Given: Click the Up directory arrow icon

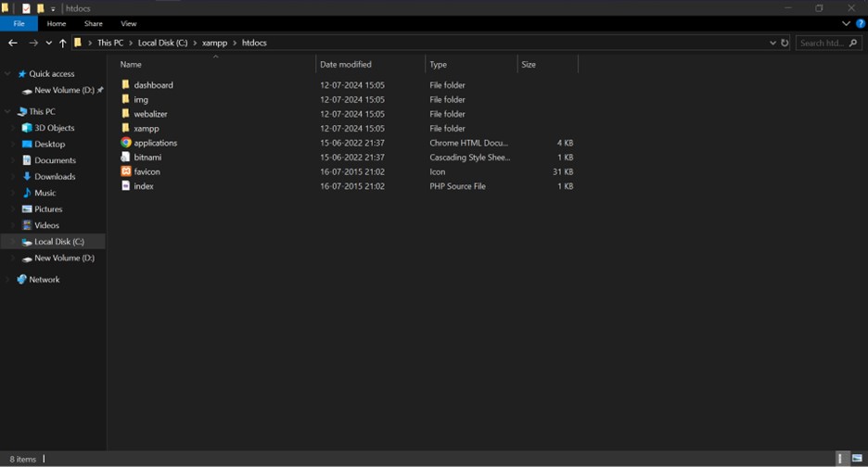Looking at the screenshot, I should coord(63,43).
